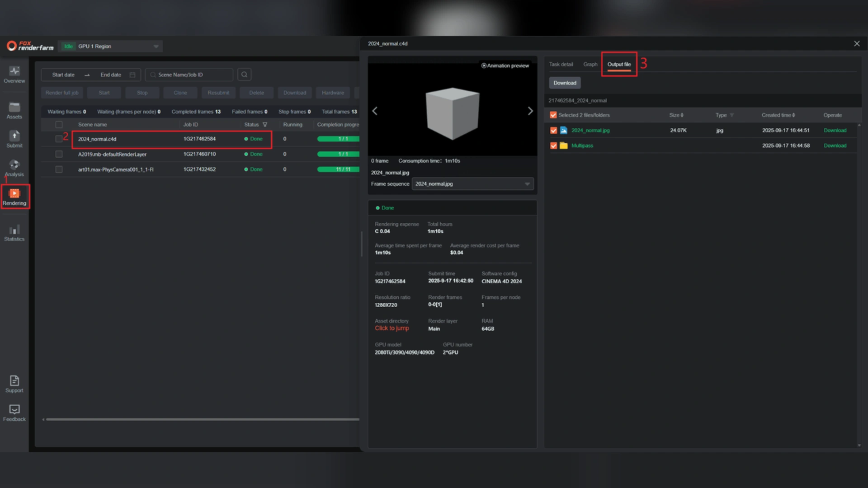868x488 pixels.
Task: Check the A2019.mb-defaultRenderLayer job checkbox
Action: [59, 154]
